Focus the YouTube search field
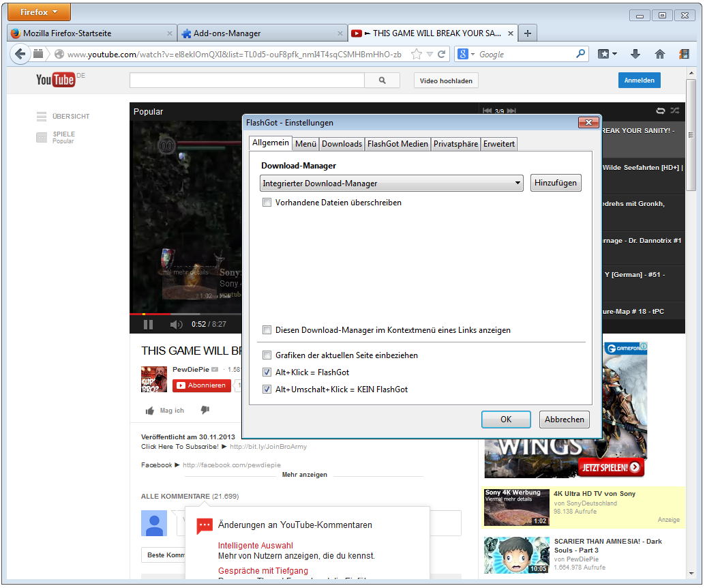This screenshot has width=705, height=588. (x=247, y=80)
